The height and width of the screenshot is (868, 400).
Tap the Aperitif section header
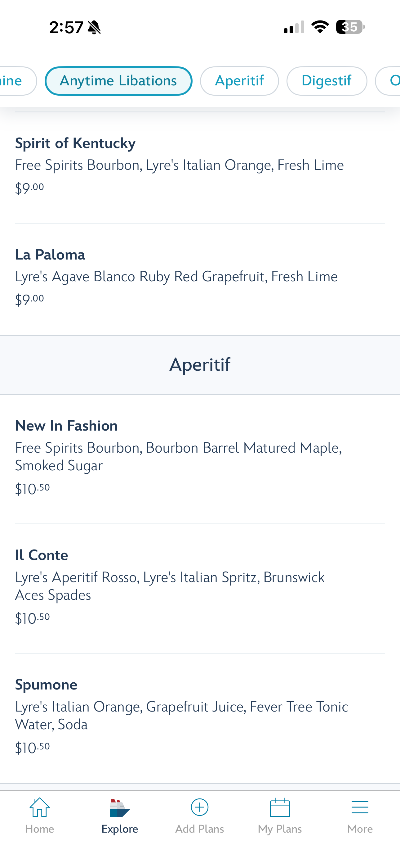pyautogui.click(x=200, y=365)
